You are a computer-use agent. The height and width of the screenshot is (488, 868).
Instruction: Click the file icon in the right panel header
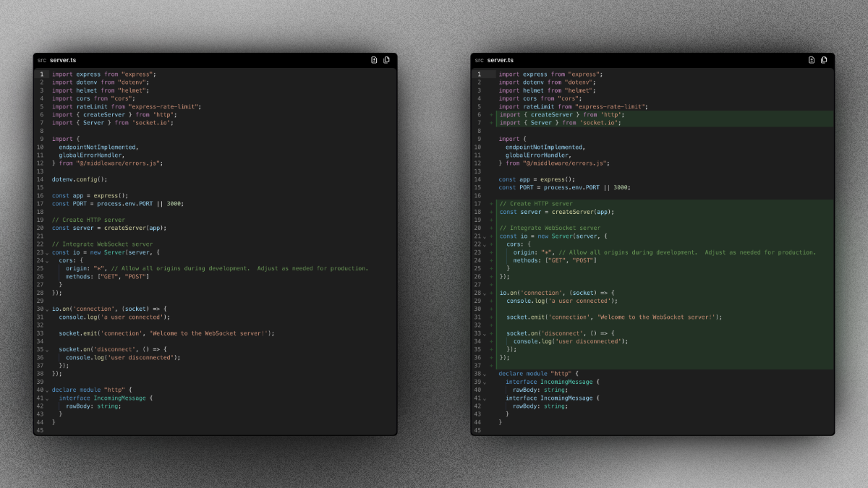tap(812, 60)
